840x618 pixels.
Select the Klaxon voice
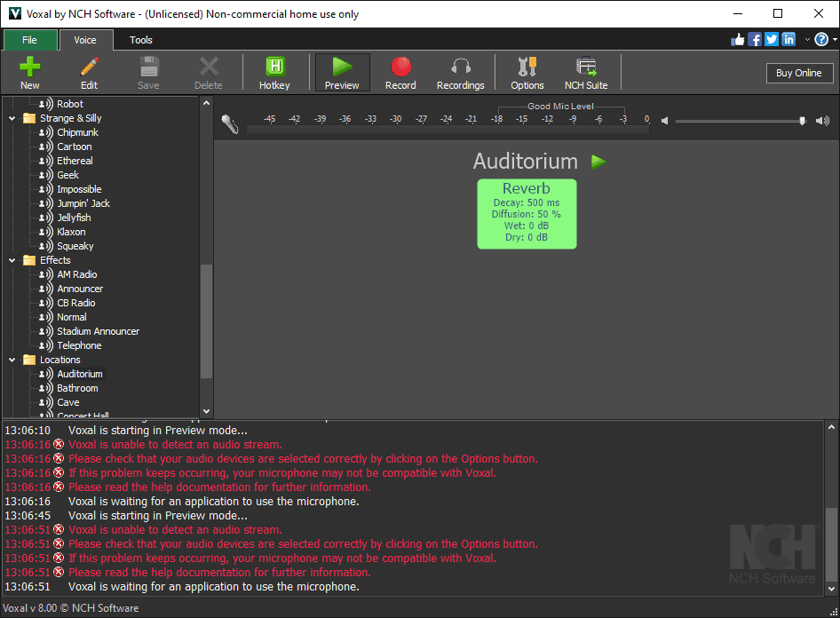(x=71, y=232)
